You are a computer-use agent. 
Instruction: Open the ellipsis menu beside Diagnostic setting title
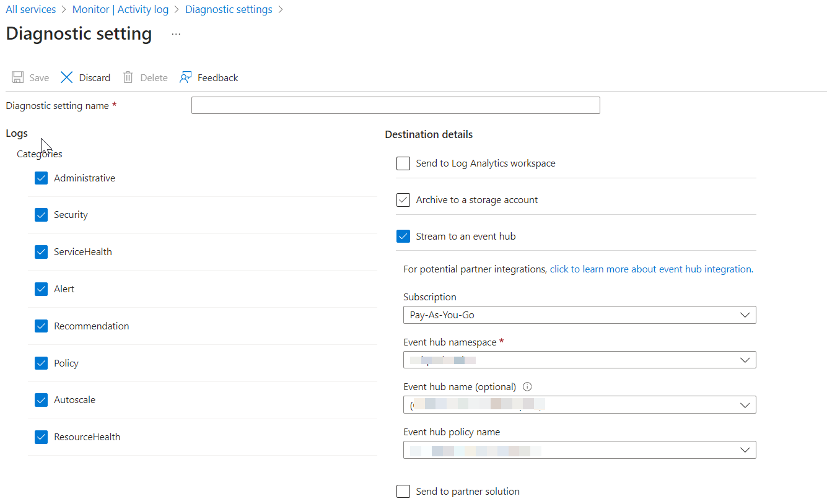(176, 34)
